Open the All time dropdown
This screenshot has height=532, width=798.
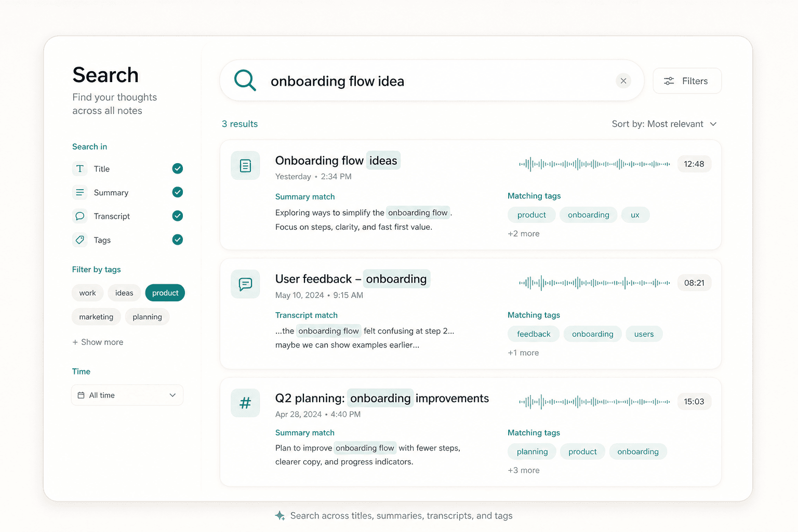click(x=127, y=395)
